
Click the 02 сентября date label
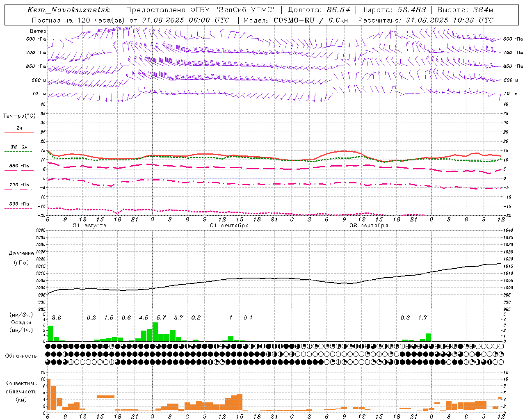coord(369,226)
